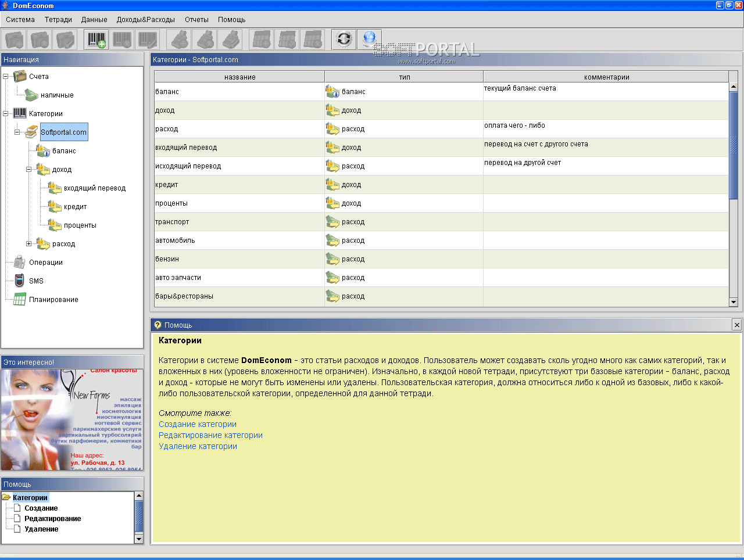The width and height of the screenshot is (744, 560).
Task: Select the наличные cash icon in the tree
Action: 31,95
